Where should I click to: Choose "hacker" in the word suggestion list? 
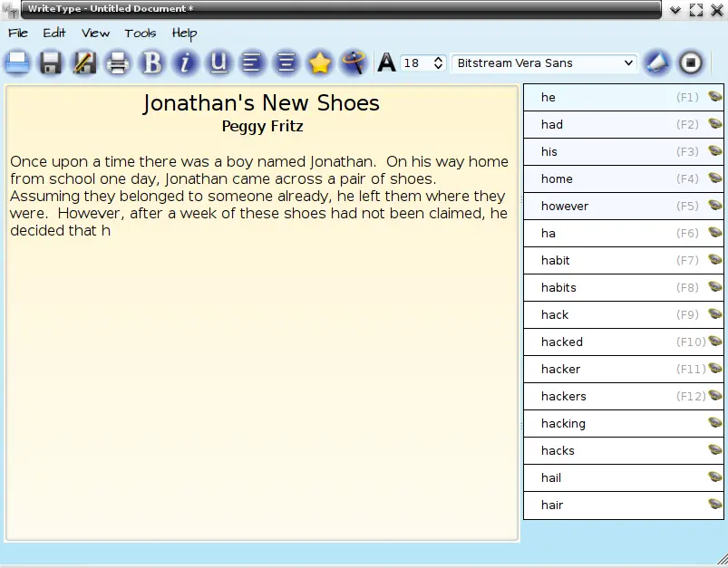click(624, 369)
